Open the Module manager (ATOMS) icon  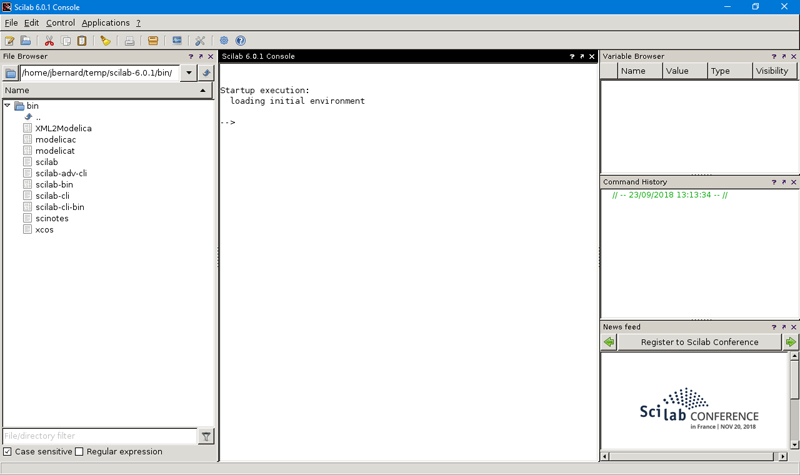153,41
